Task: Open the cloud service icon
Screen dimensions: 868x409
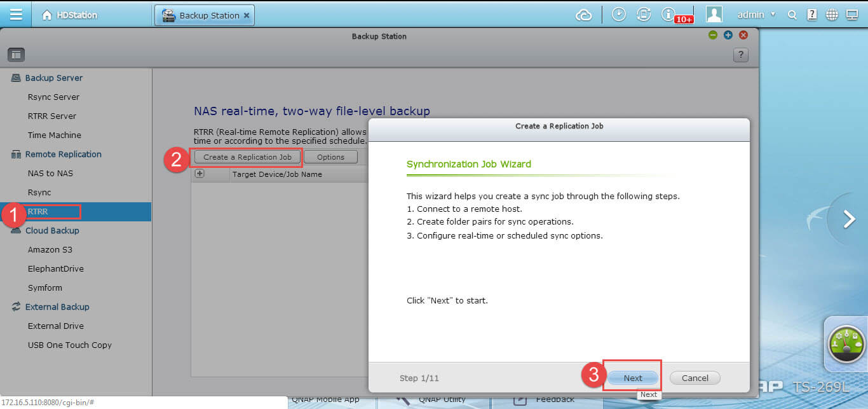Action: click(583, 15)
